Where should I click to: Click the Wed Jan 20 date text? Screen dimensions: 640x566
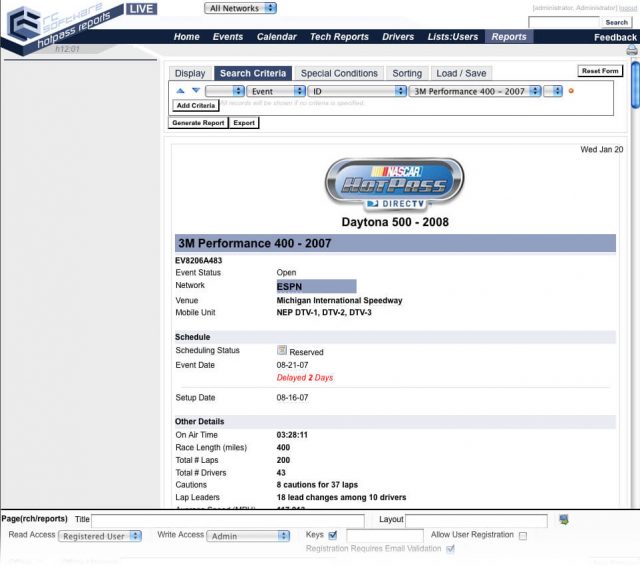pos(601,150)
